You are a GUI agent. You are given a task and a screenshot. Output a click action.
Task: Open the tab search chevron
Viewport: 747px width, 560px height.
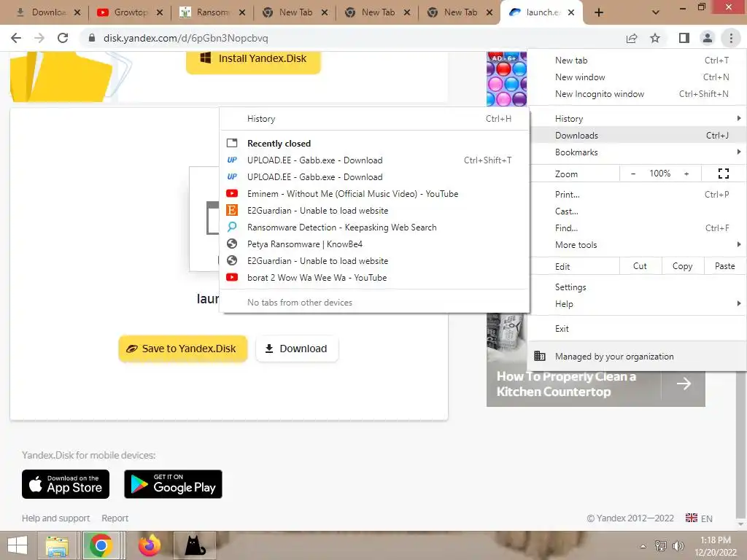coord(656,12)
